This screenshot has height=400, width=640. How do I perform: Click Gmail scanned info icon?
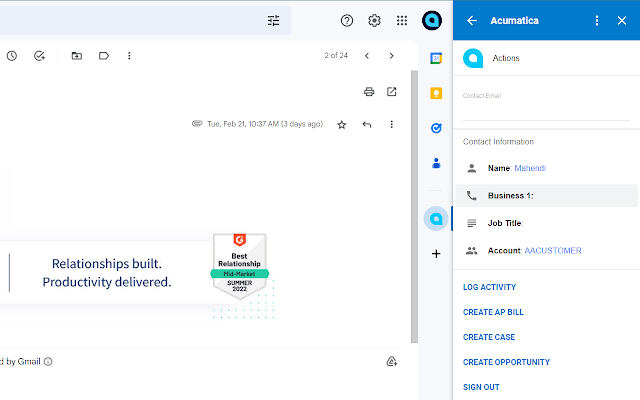(x=48, y=362)
